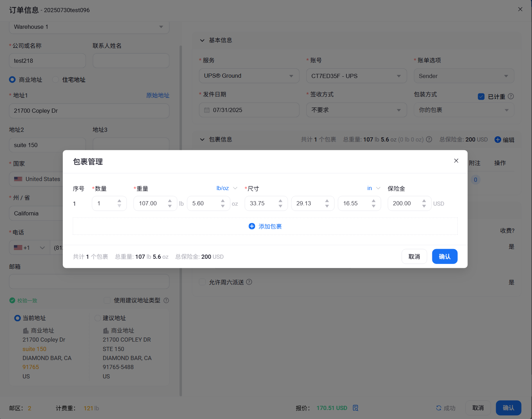Increase quantity with the up stepper arrow

point(119,201)
